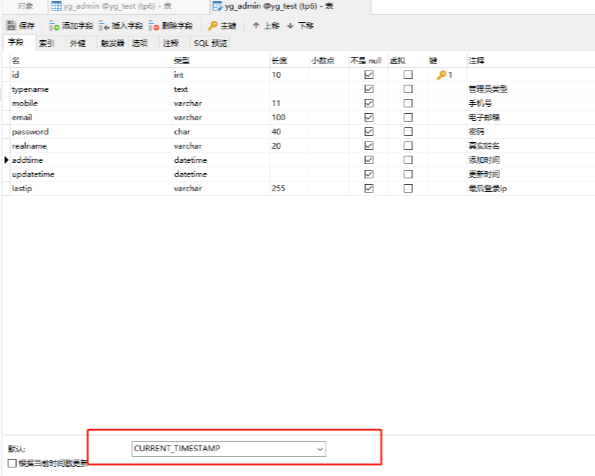Screen dimensions: 595x476
Task: Select the addtime row marker arrow
Action: click(x=6, y=160)
